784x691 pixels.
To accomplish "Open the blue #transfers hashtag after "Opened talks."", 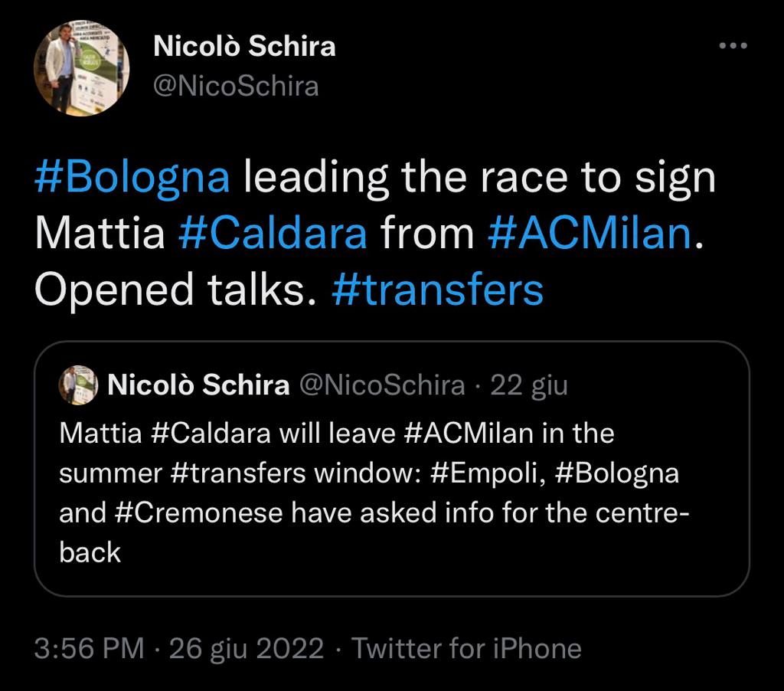I will coord(438,291).
